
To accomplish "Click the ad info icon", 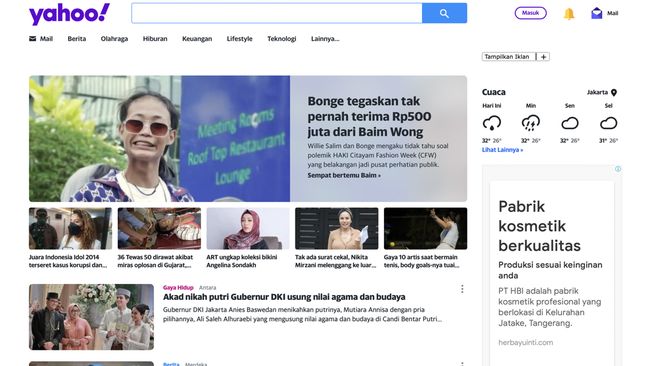I will (618, 169).
